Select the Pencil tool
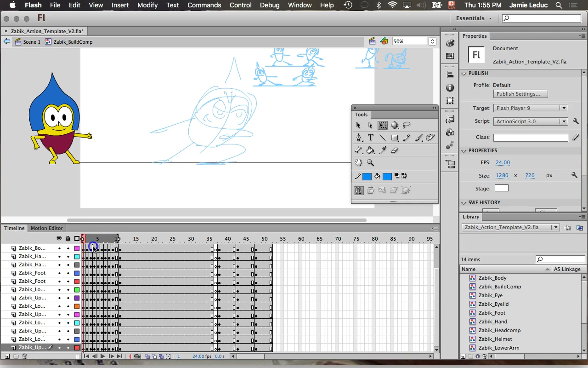The image size is (588, 368). (x=406, y=138)
